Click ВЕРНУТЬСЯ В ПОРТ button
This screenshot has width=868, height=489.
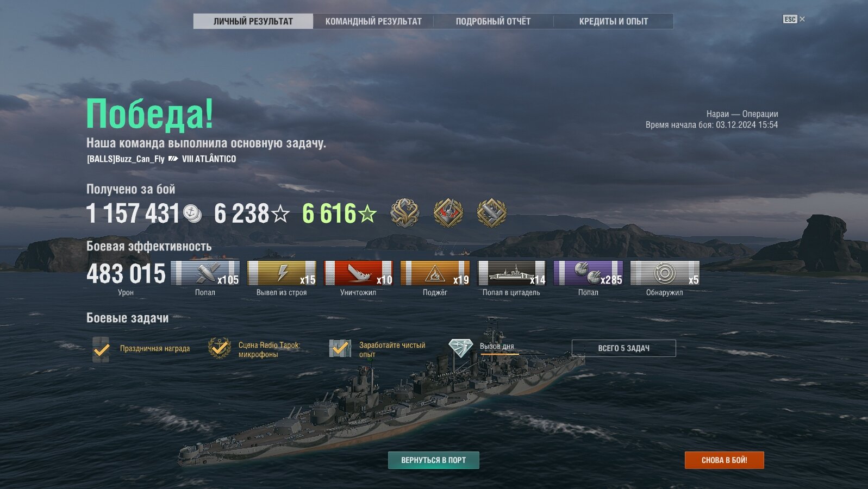[x=434, y=460]
